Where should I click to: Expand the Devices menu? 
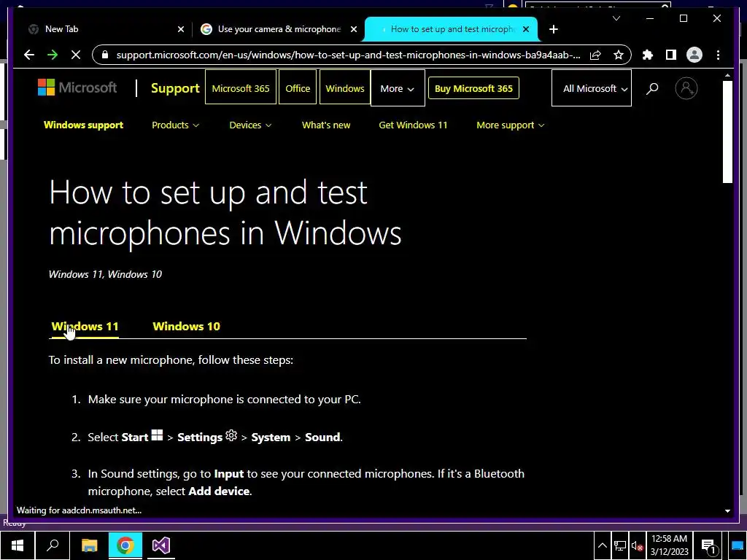[250, 125]
